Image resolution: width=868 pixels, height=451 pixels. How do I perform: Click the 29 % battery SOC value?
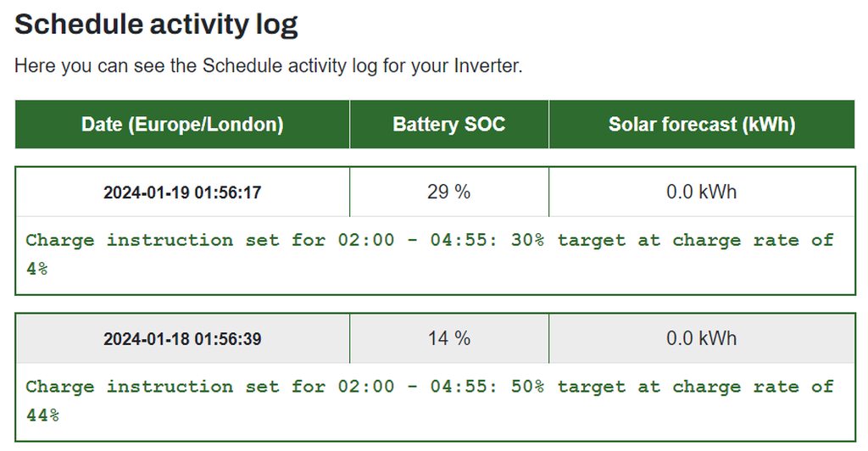point(448,192)
